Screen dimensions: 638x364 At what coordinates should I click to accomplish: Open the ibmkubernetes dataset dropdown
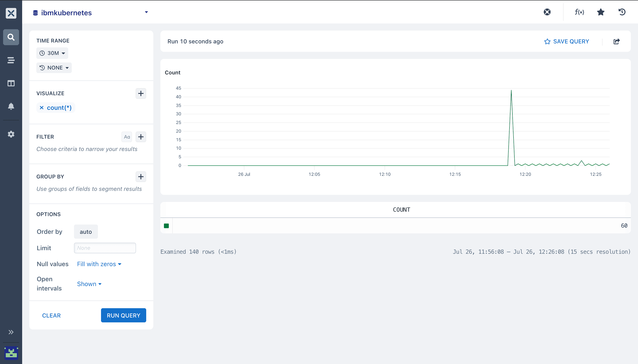(x=146, y=12)
